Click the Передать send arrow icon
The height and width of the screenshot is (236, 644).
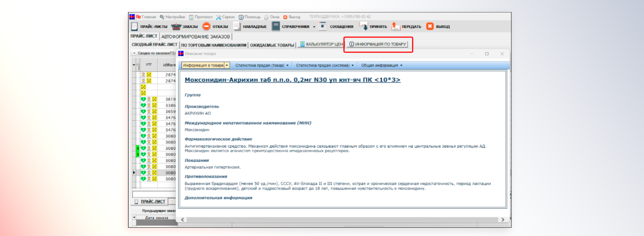(395, 26)
